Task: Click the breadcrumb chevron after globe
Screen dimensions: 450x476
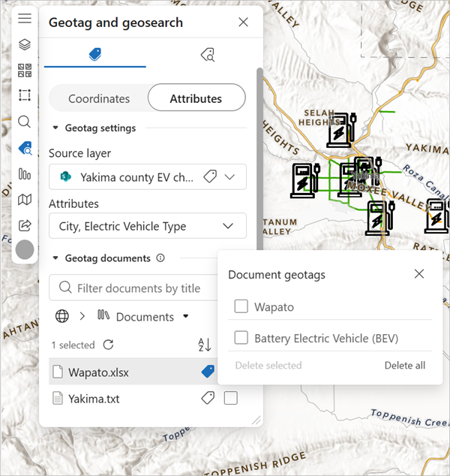Action: (82, 316)
